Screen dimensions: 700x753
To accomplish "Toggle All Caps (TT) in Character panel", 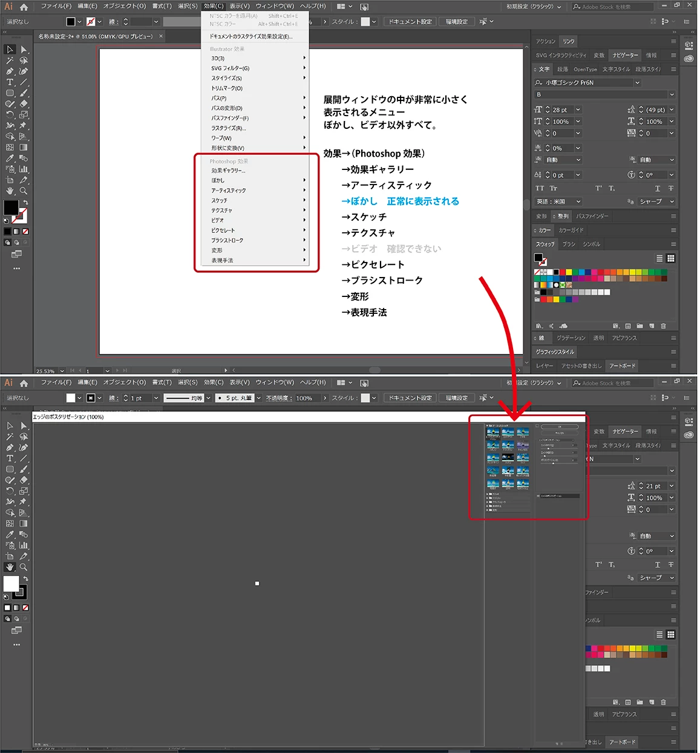I will tap(540, 189).
